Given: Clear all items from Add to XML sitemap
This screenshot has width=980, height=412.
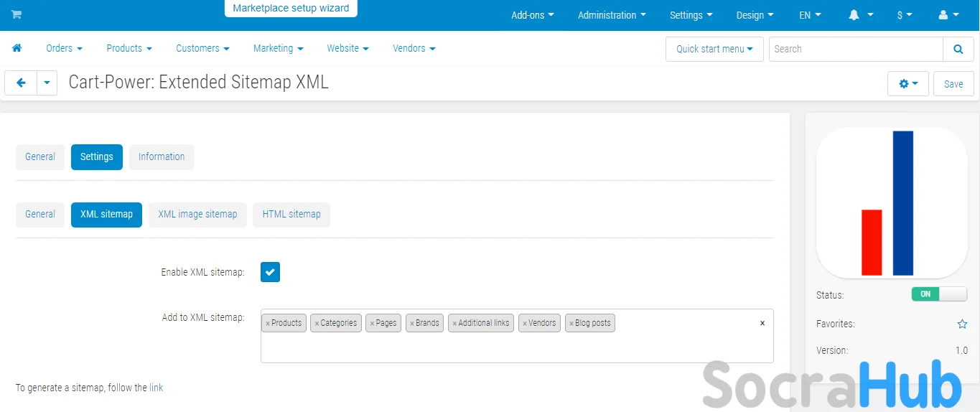Looking at the screenshot, I should [762, 324].
